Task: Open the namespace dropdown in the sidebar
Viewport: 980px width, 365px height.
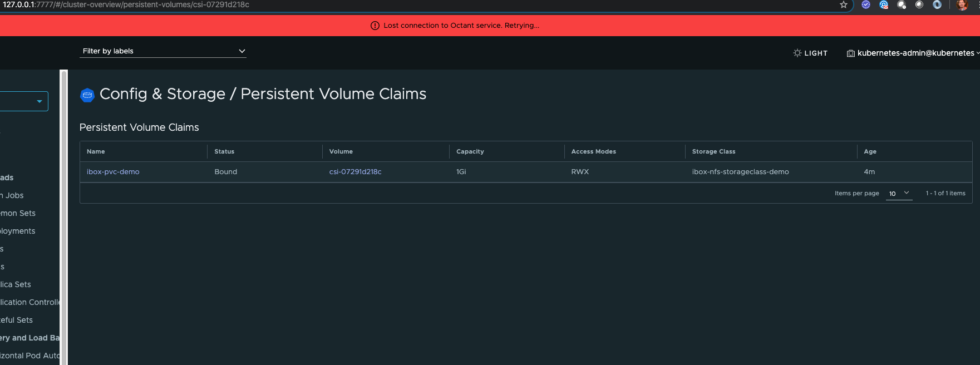Action: (x=24, y=101)
